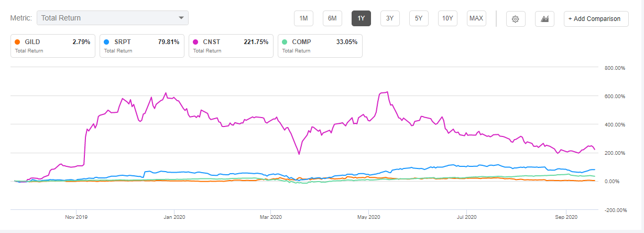Screen dimensions: 644x233
Task: Show the MAX time range
Action: coord(476,18)
